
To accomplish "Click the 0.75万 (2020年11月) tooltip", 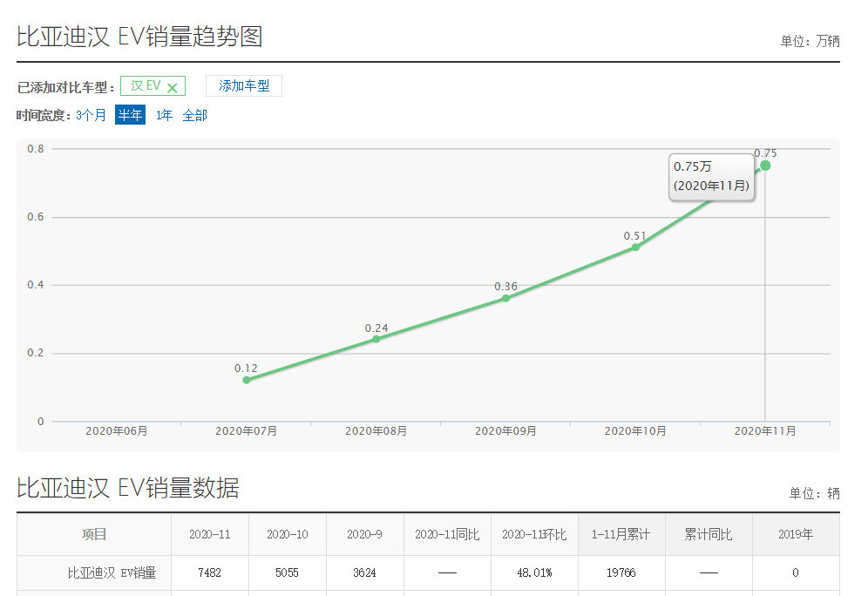I will [x=711, y=177].
